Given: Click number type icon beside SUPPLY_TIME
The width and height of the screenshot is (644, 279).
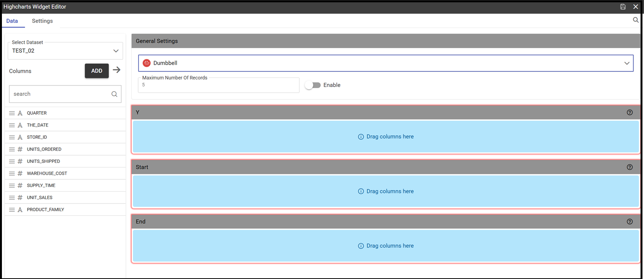Looking at the screenshot, I should (x=20, y=185).
